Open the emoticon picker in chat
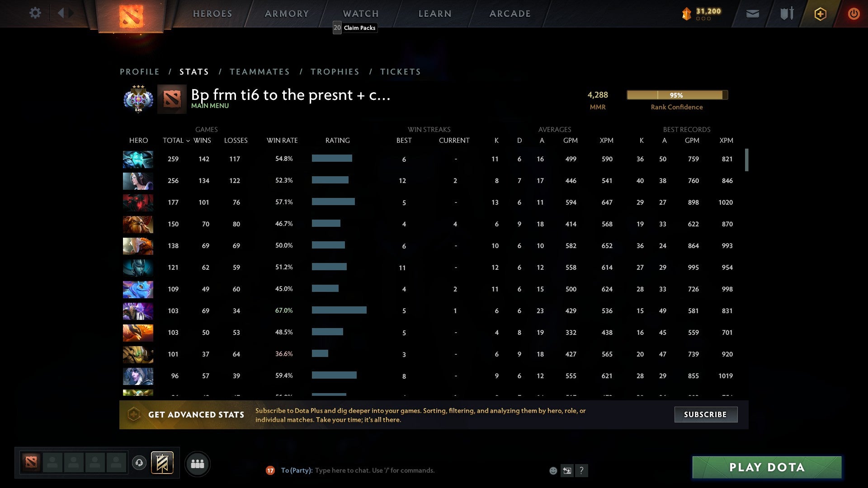868x488 pixels. pos(553,471)
